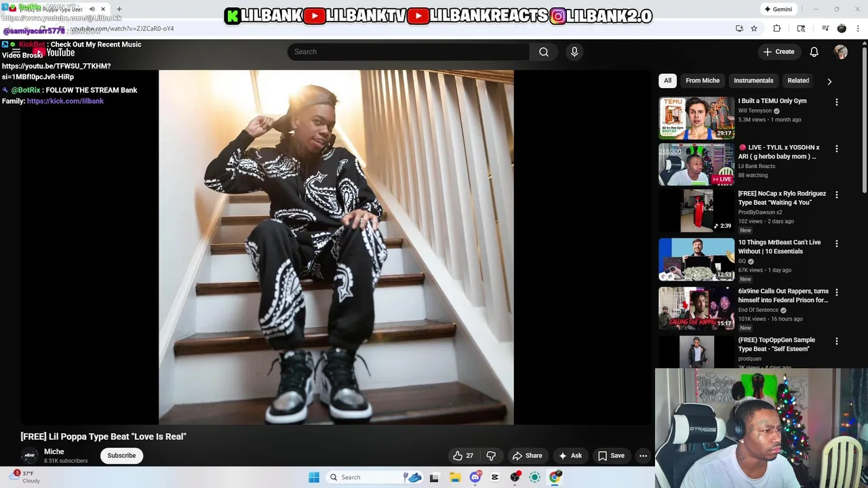Viewport: 868px width, 488px height.
Task: Open the Chrome extensions puzzle icon
Action: click(x=777, y=28)
